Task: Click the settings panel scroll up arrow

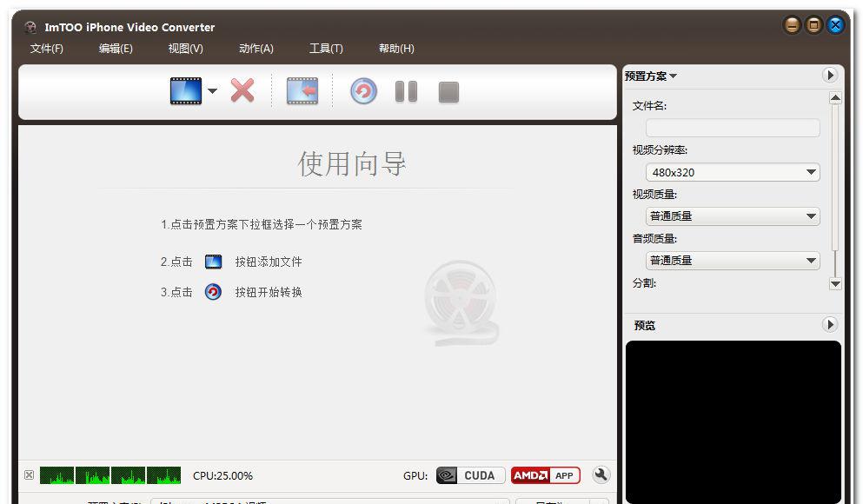Action: point(835,98)
